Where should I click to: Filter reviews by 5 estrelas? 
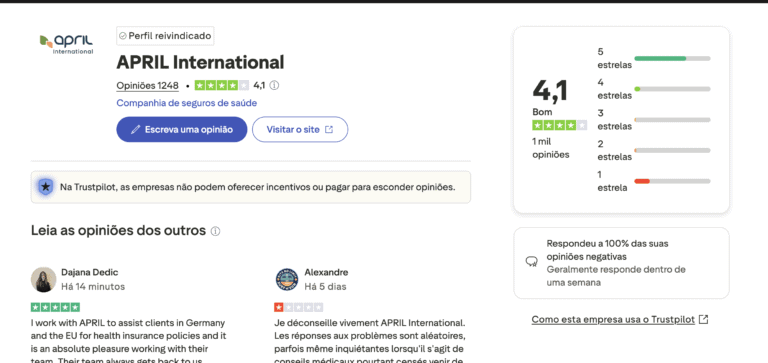654,58
